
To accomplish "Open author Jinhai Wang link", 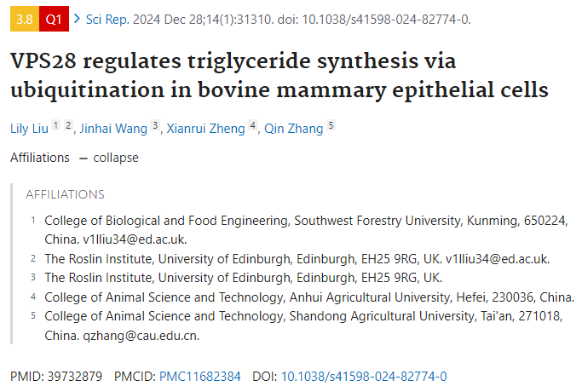I will [x=113, y=129].
